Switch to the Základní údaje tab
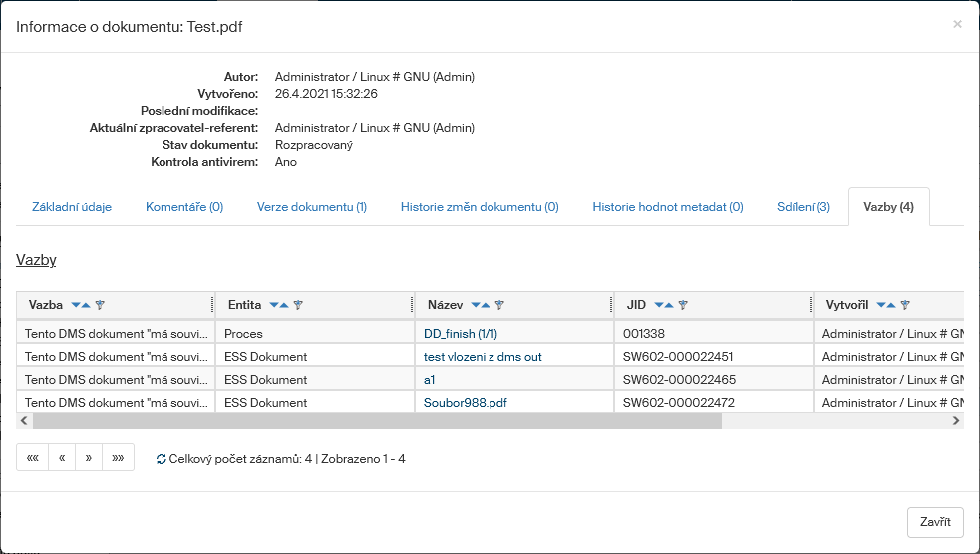The height and width of the screenshot is (554, 980). pos(72,207)
